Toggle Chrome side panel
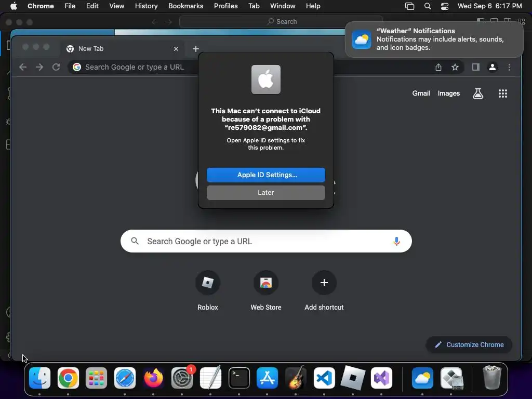This screenshot has height=399, width=532. click(476, 67)
